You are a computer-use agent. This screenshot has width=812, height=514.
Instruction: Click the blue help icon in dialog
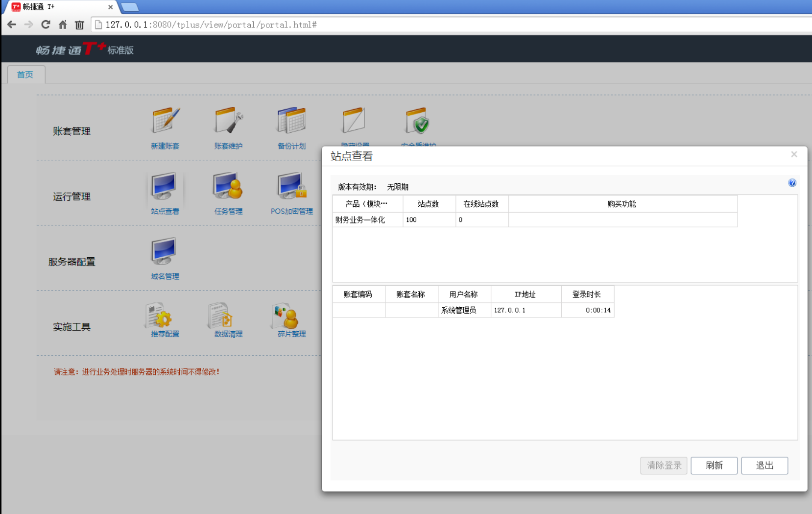coord(792,183)
